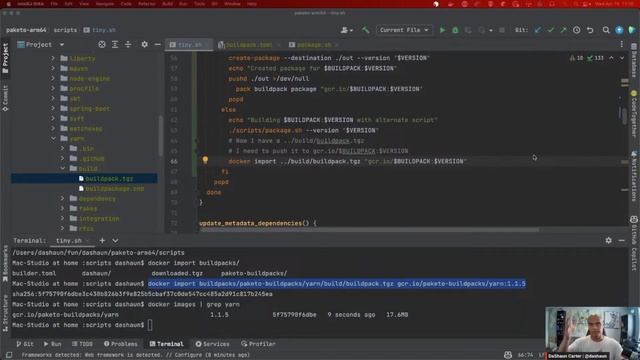
Task: Click the cursor position indicator in status bar
Action: pos(525,355)
